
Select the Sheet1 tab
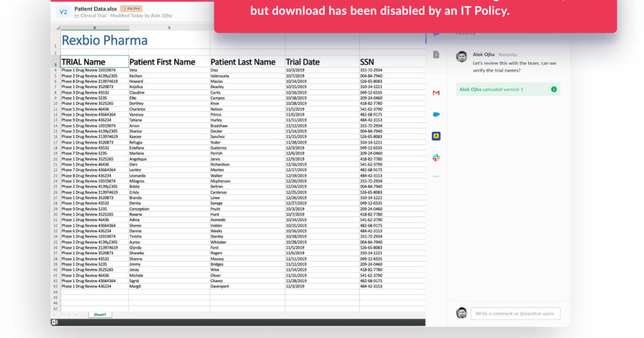tap(100, 314)
